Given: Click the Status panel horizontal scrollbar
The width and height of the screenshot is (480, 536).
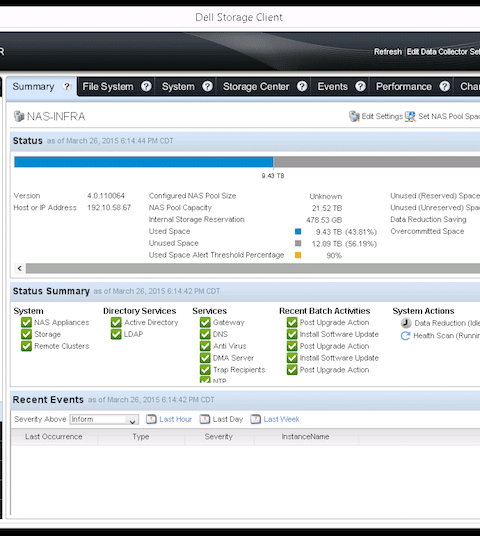Looking at the screenshot, I should (x=253, y=268).
